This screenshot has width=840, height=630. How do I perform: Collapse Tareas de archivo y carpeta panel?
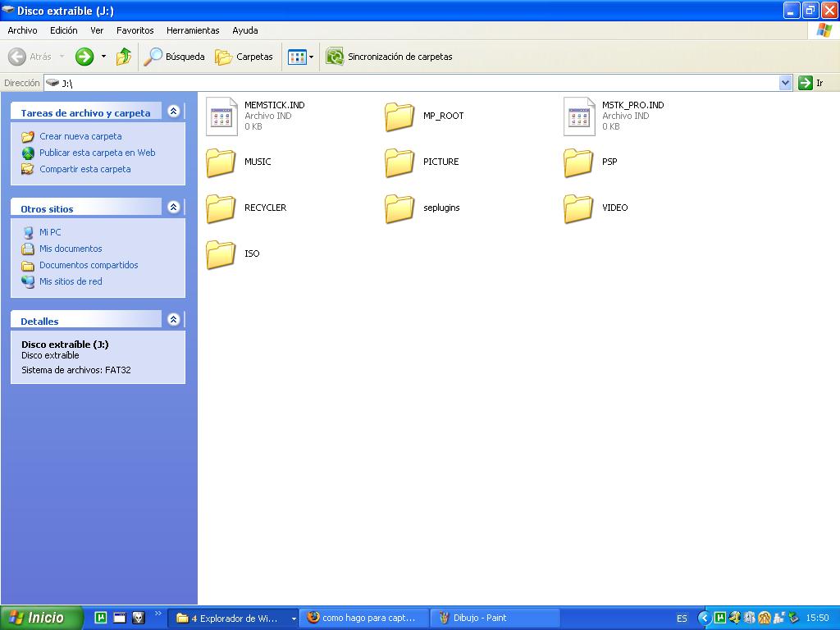[173, 112]
